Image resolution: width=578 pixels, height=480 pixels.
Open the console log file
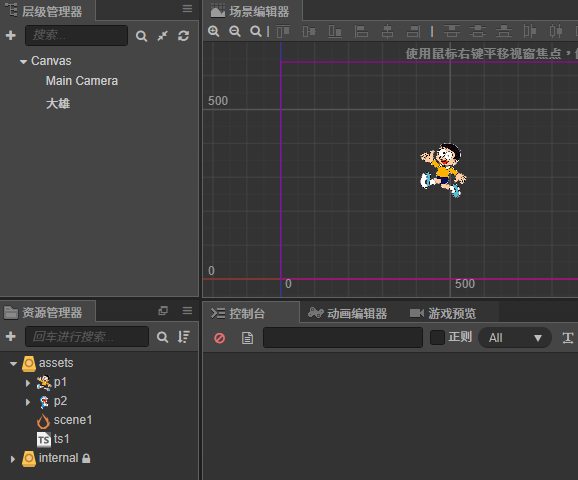pyautogui.click(x=247, y=338)
